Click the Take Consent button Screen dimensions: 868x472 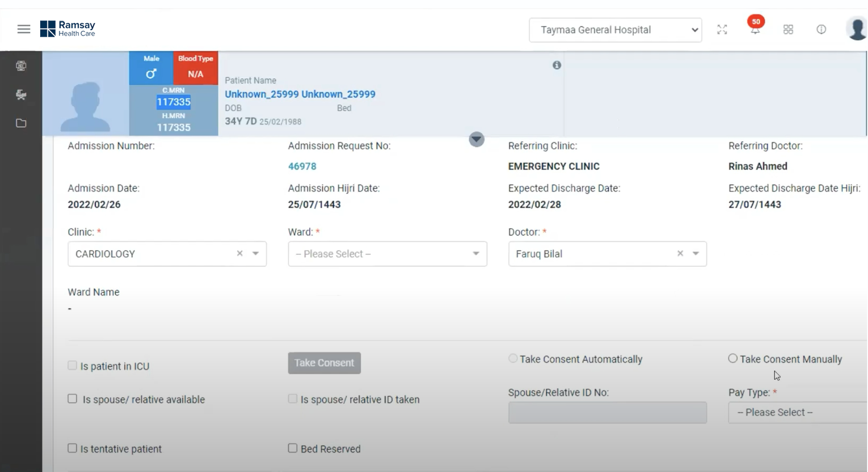(324, 363)
